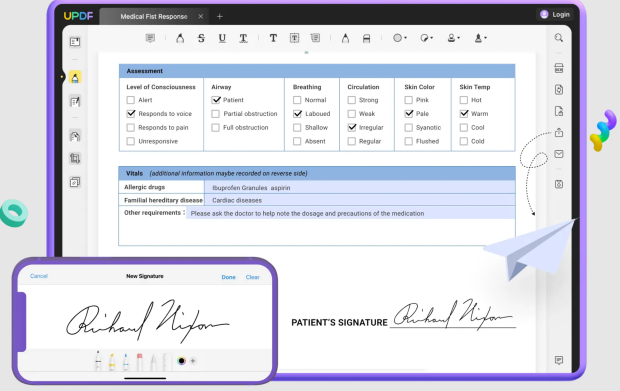Select the underline text tool
620x391 pixels.
click(x=222, y=38)
